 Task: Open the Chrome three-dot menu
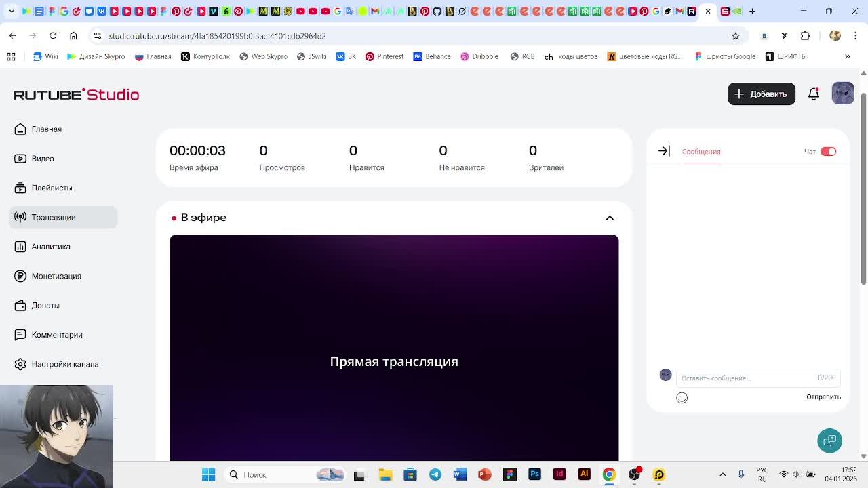pyautogui.click(x=856, y=35)
